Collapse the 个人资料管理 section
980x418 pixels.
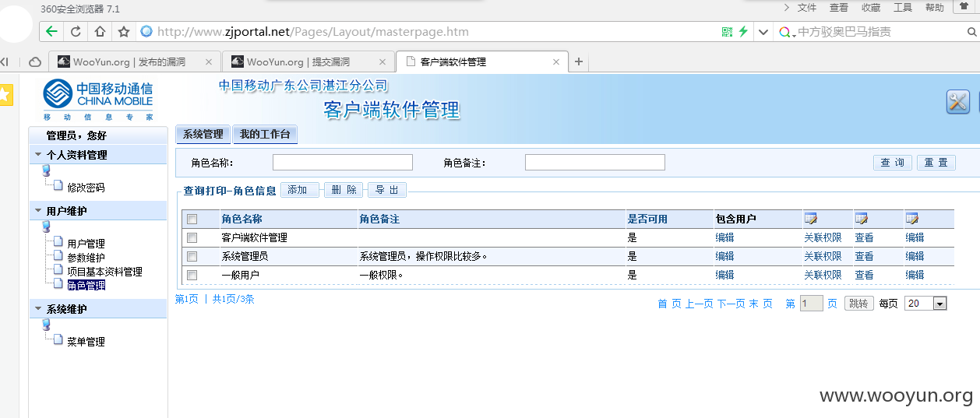tap(37, 155)
